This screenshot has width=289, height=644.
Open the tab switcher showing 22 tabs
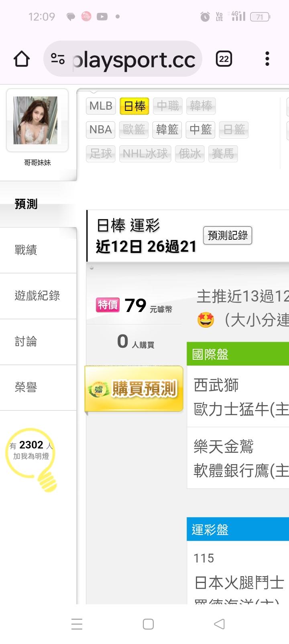[x=224, y=59]
